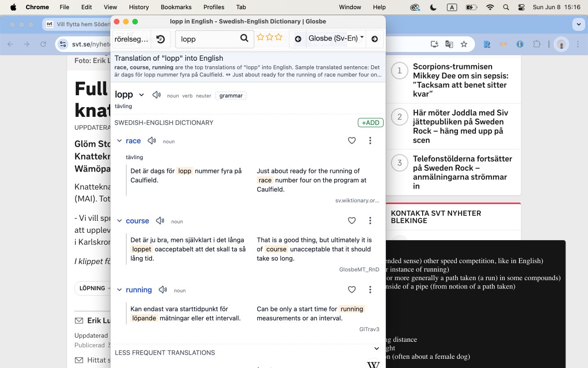Viewport: 588px width, 368px height.
Task: More options for the 'running' translation
Action: point(370,290)
